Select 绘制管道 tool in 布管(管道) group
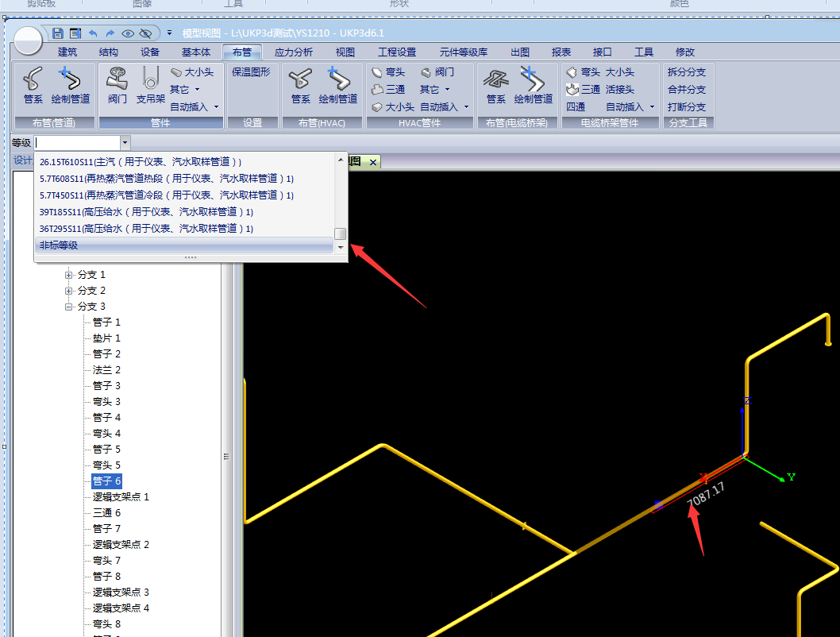This screenshot has height=637, width=840. (x=71, y=86)
